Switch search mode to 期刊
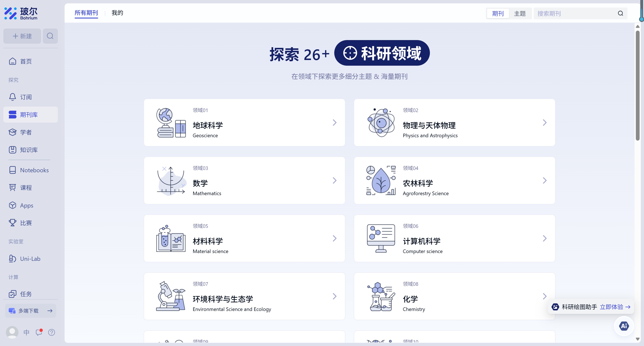The width and height of the screenshot is (644, 346). tap(498, 13)
